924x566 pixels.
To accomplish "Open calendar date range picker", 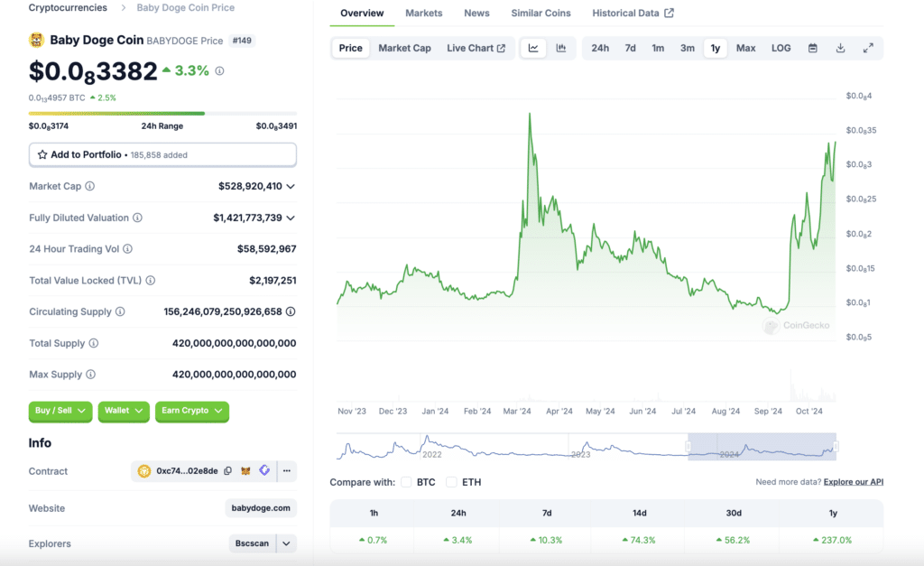I will pyautogui.click(x=813, y=49).
